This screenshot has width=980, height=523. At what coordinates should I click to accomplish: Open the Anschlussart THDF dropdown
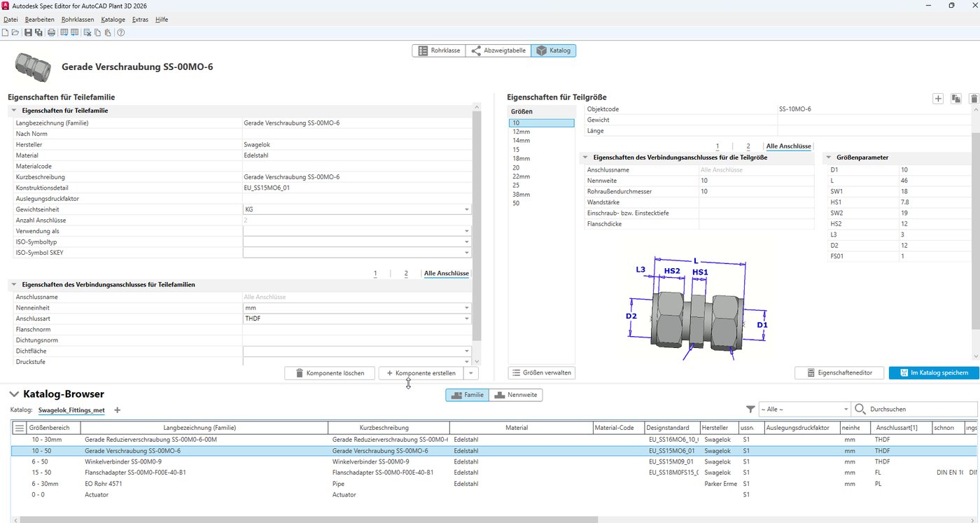(x=467, y=319)
